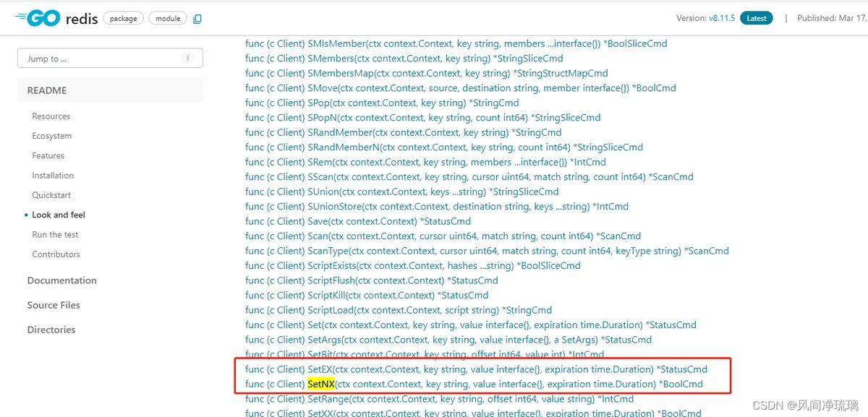Open the highlighted SetNX function link

click(x=474, y=384)
